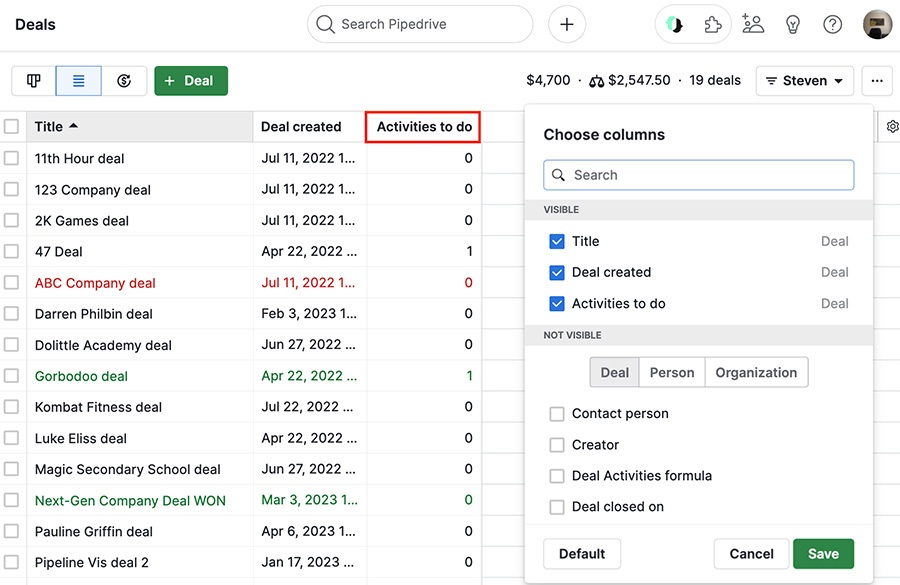Switch to list view icon
The width and height of the screenshot is (900, 585).
[79, 81]
